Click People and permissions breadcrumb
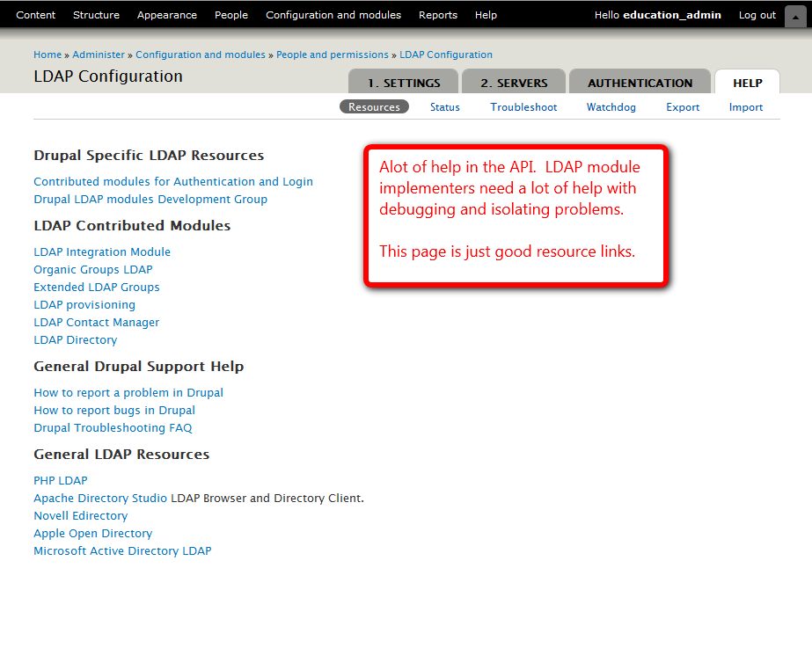812x663 pixels. pos(333,55)
